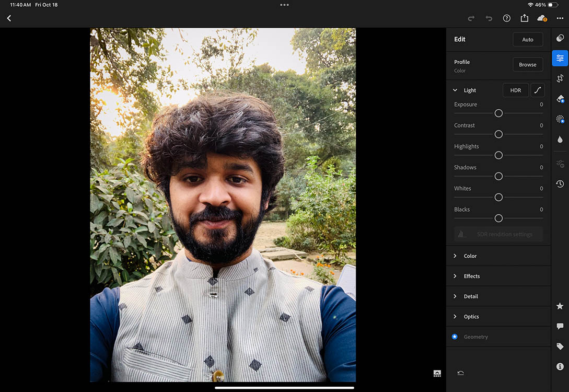Open the Crop and rotate tool
Image resolution: width=569 pixels, height=392 pixels.
point(560,78)
